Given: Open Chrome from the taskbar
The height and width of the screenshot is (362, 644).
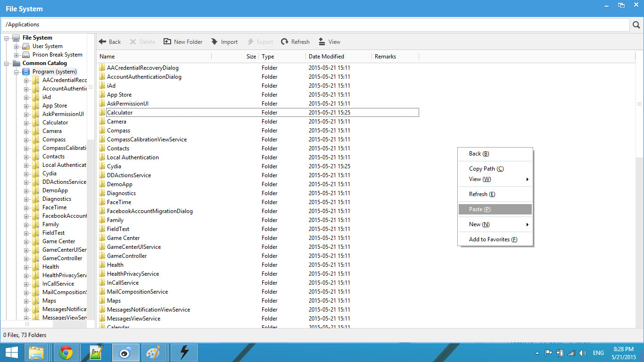Looking at the screenshot, I should pos(66,353).
